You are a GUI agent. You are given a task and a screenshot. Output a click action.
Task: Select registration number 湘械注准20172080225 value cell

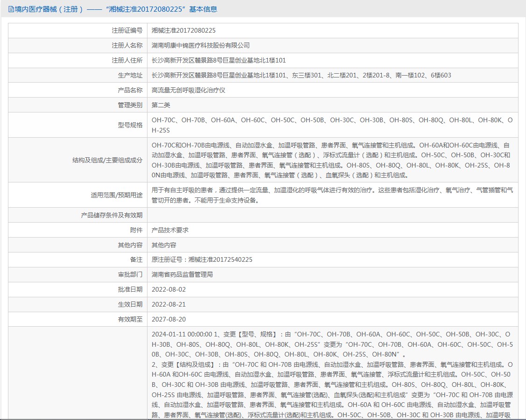point(183,30)
